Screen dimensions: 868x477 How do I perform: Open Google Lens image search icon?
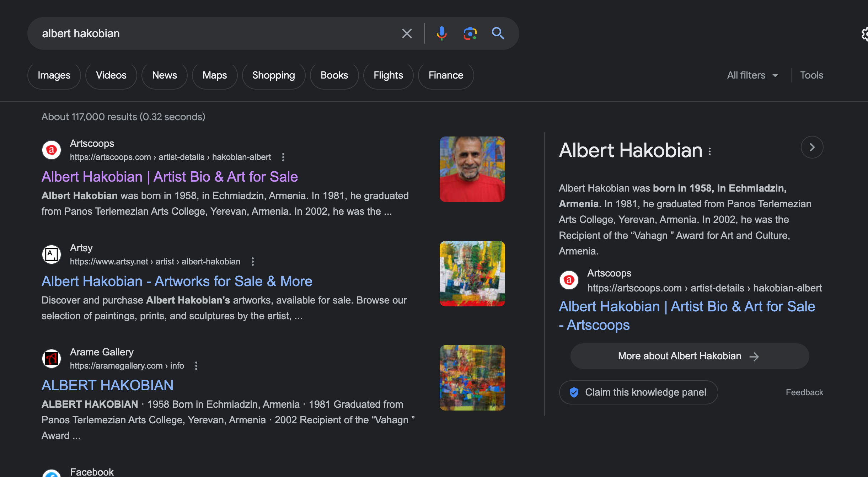coord(470,33)
